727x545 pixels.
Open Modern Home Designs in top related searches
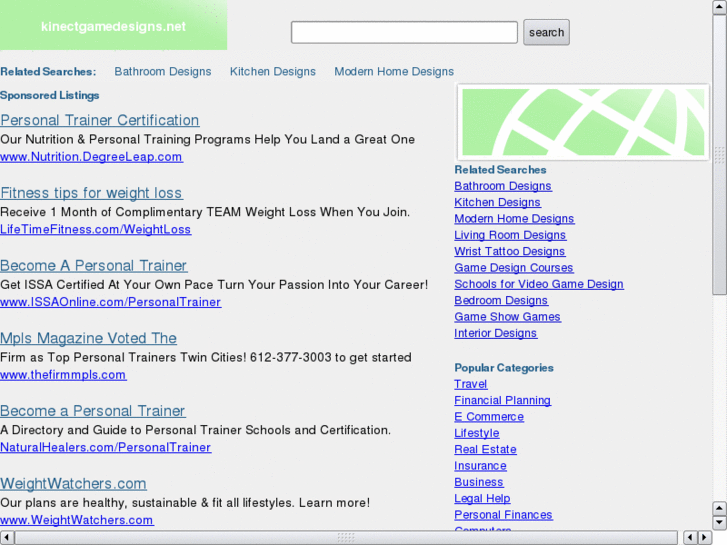coord(394,71)
